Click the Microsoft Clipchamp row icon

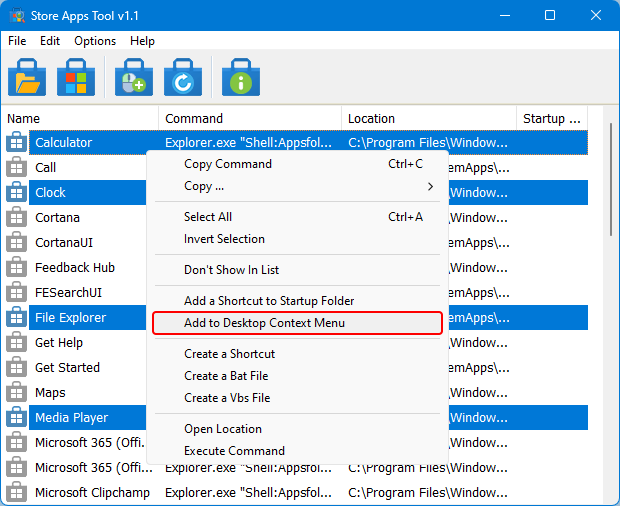coord(16,493)
